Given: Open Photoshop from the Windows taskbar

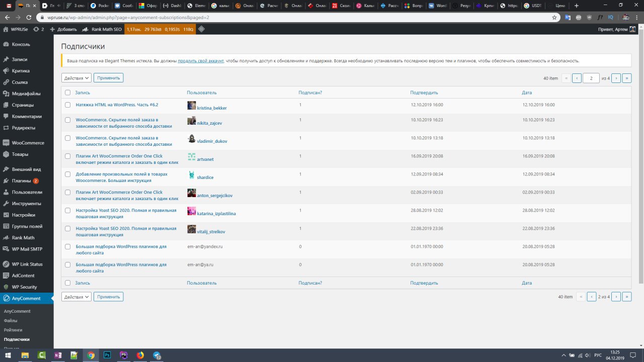Looking at the screenshot, I should [x=107, y=355].
